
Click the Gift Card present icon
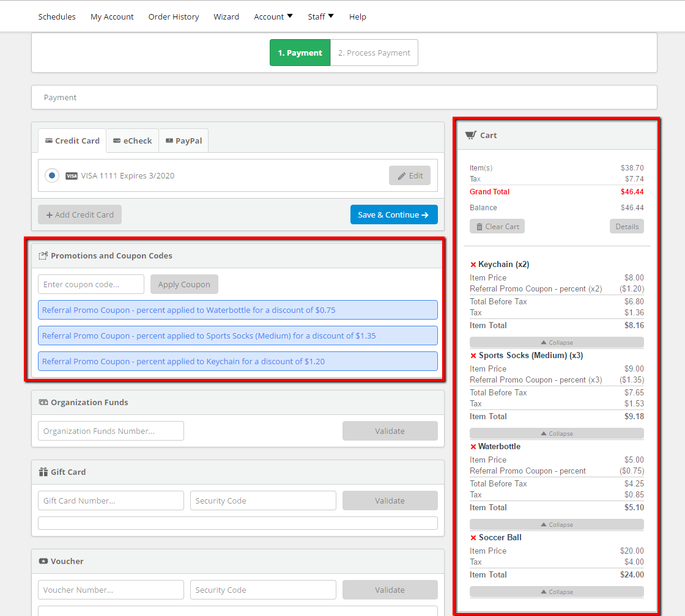coord(43,472)
